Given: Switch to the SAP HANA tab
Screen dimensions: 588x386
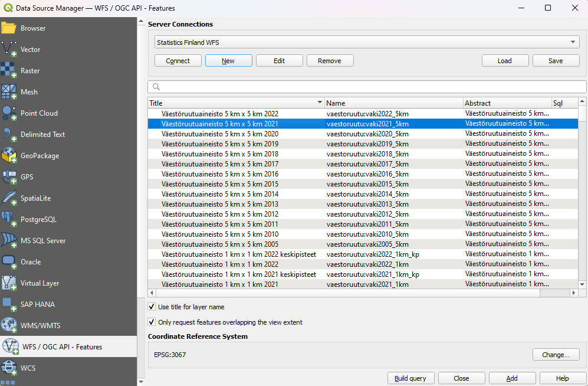Looking at the screenshot, I should (x=38, y=304).
